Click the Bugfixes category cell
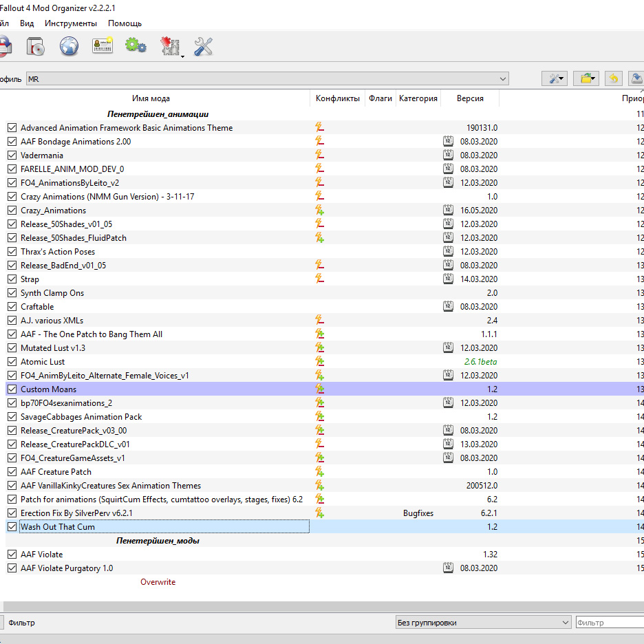The width and height of the screenshot is (644, 644). click(418, 513)
